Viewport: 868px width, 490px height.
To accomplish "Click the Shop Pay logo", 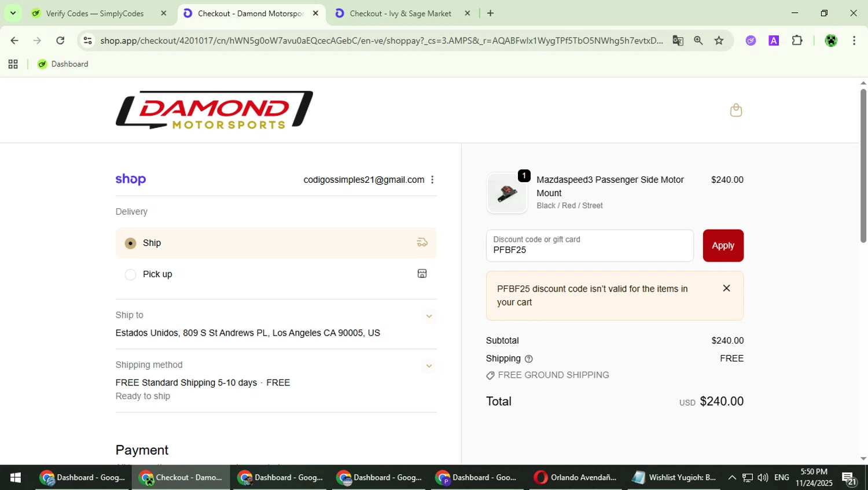I will click(x=131, y=179).
